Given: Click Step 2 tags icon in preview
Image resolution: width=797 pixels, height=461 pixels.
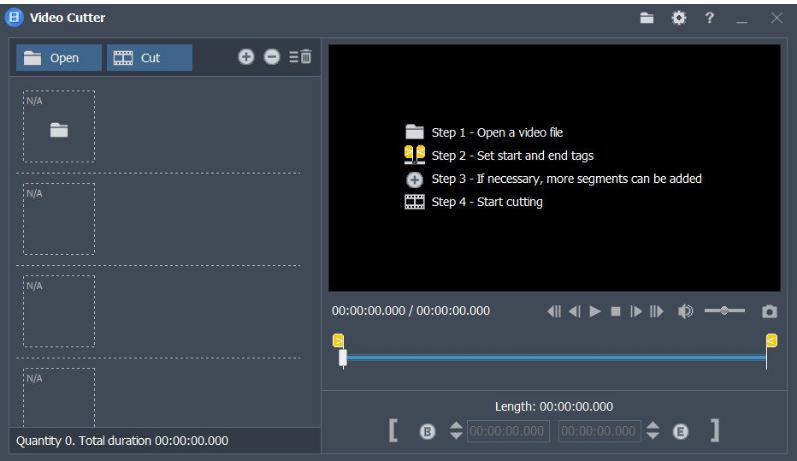Looking at the screenshot, I should [414, 155].
